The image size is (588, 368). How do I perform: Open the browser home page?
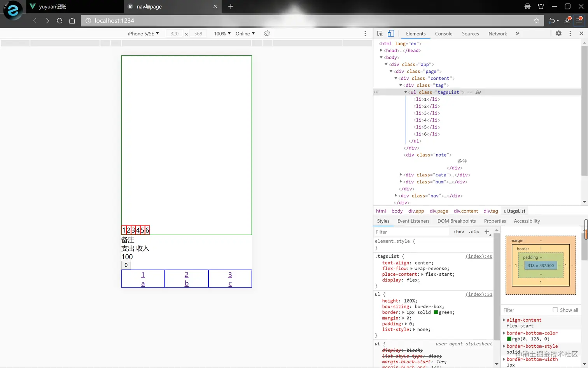pos(72,21)
